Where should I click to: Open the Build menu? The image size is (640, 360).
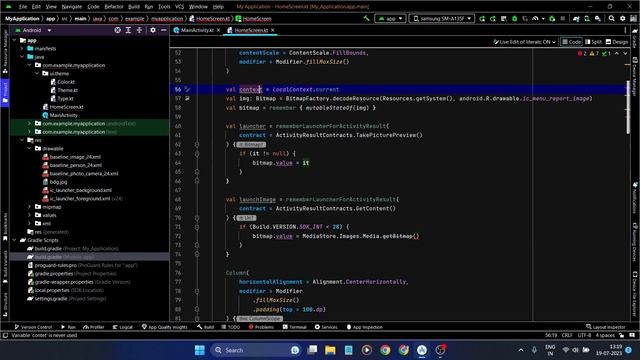[x=134, y=7]
